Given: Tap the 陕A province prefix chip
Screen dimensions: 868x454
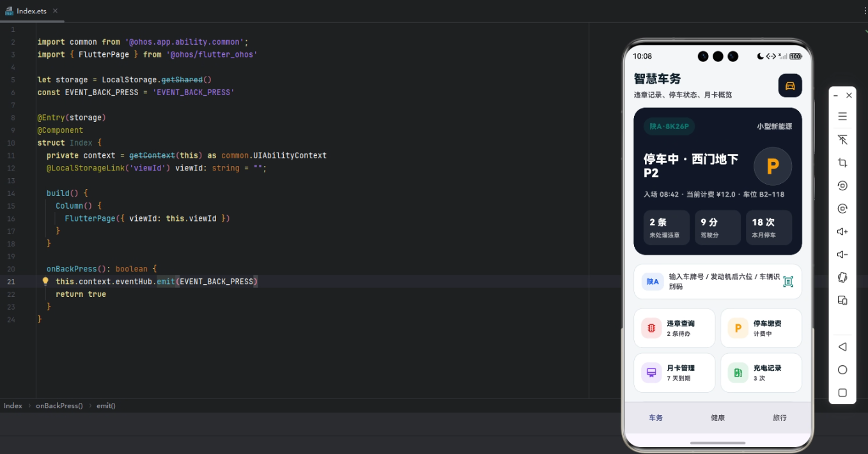Looking at the screenshot, I should coord(653,282).
